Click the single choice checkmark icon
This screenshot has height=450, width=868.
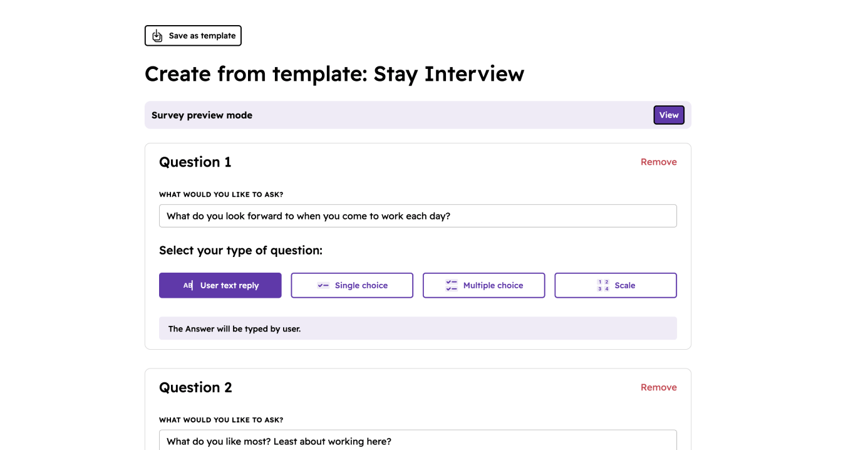(x=323, y=285)
